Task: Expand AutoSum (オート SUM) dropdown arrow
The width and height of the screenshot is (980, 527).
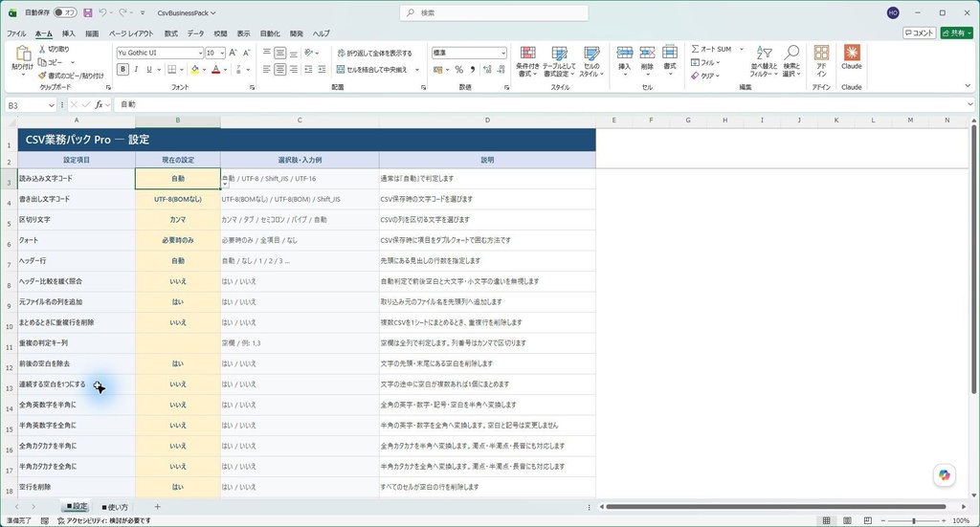Action: coord(742,49)
